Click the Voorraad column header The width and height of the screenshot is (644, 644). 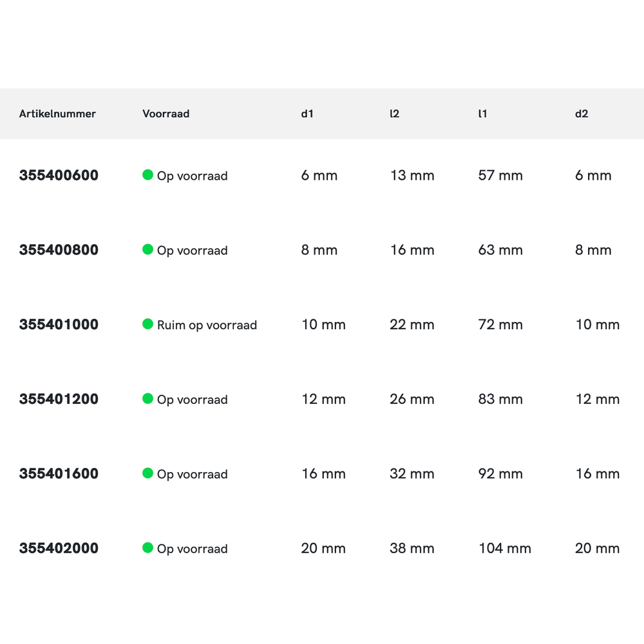[x=166, y=114]
